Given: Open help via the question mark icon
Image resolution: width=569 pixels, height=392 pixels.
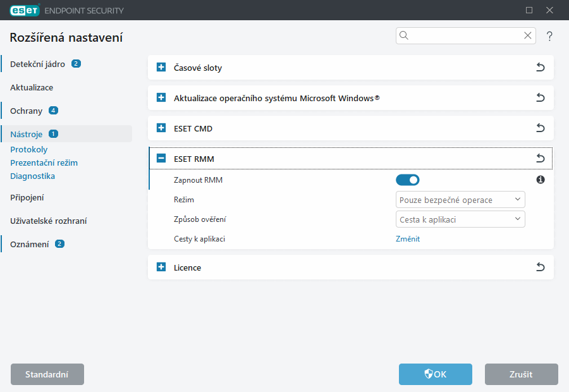Looking at the screenshot, I should tap(549, 36).
